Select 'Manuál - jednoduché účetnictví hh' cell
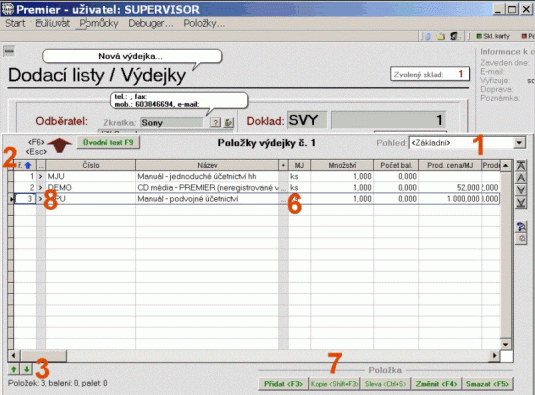Screen dimensions: 535x395 [x=207, y=176]
